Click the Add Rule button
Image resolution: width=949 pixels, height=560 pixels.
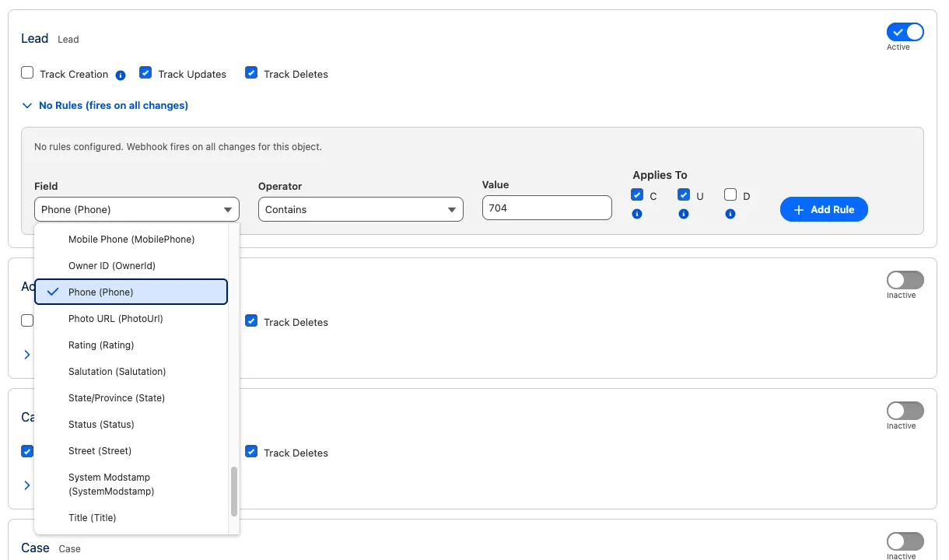click(824, 209)
